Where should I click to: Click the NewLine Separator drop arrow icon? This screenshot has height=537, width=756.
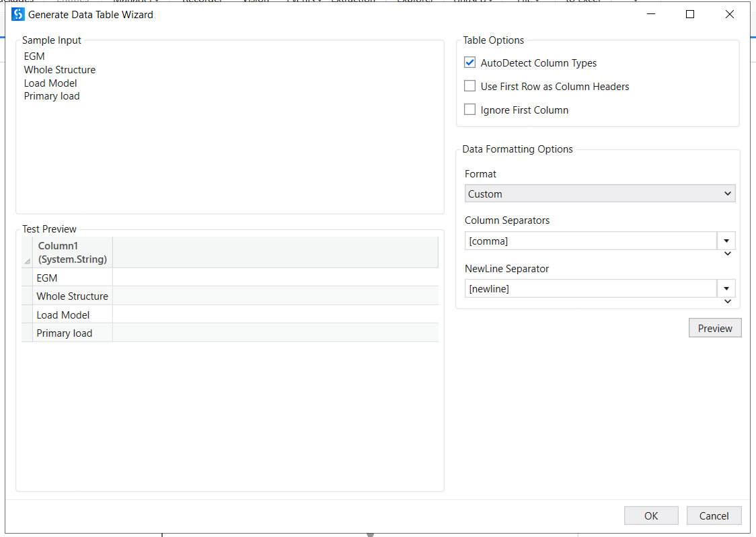coord(726,288)
